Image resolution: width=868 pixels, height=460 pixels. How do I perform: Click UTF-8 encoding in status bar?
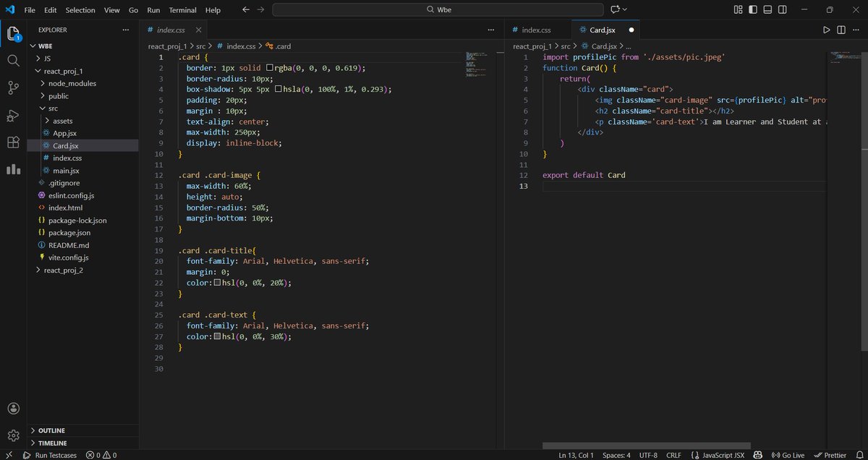[x=648, y=455]
